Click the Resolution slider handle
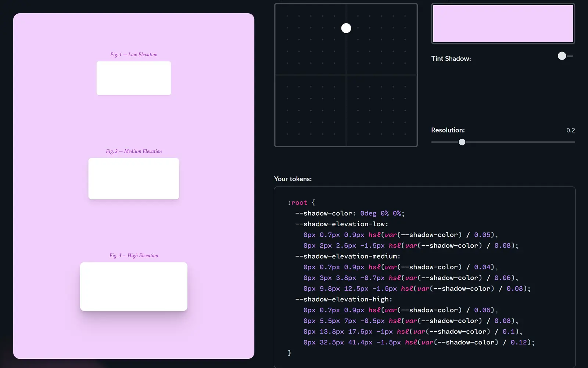 pos(462,142)
